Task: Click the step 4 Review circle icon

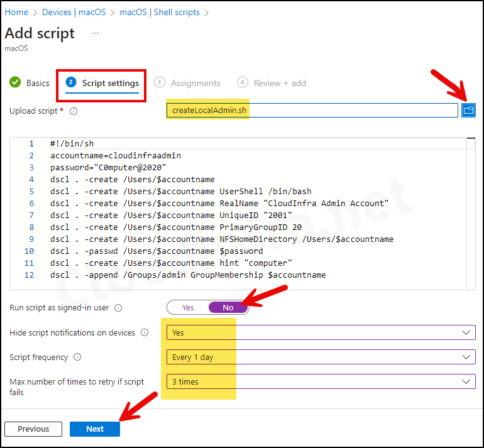Action: click(242, 82)
